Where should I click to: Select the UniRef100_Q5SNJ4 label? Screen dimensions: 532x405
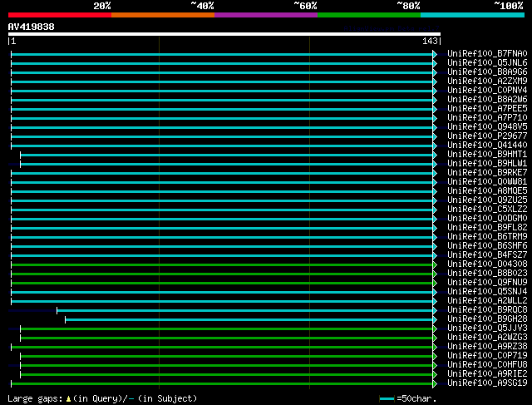pos(487,292)
